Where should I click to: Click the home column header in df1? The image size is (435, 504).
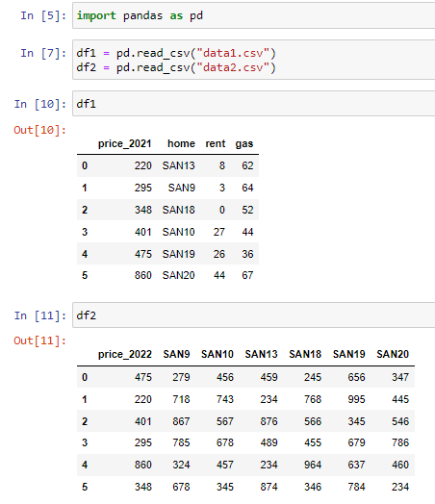(x=181, y=143)
